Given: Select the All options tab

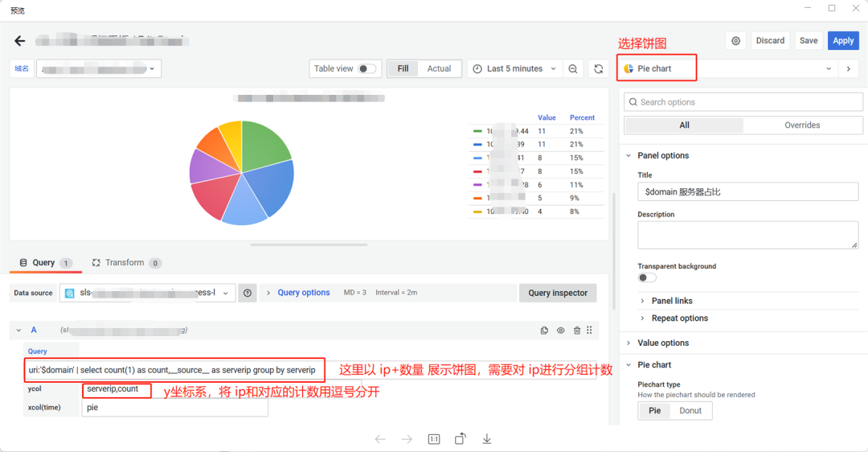Looking at the screenshot, I should [x=684, y=125].
